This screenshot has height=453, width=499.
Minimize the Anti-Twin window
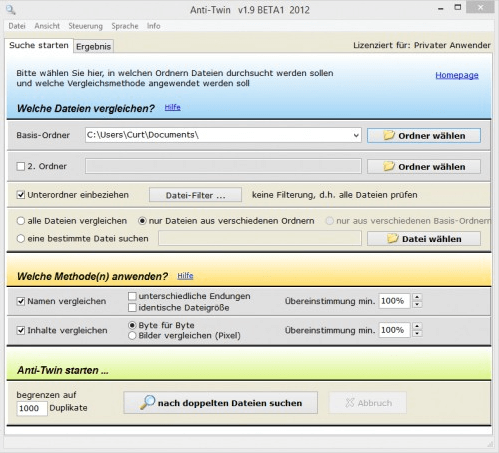[441, 8]
